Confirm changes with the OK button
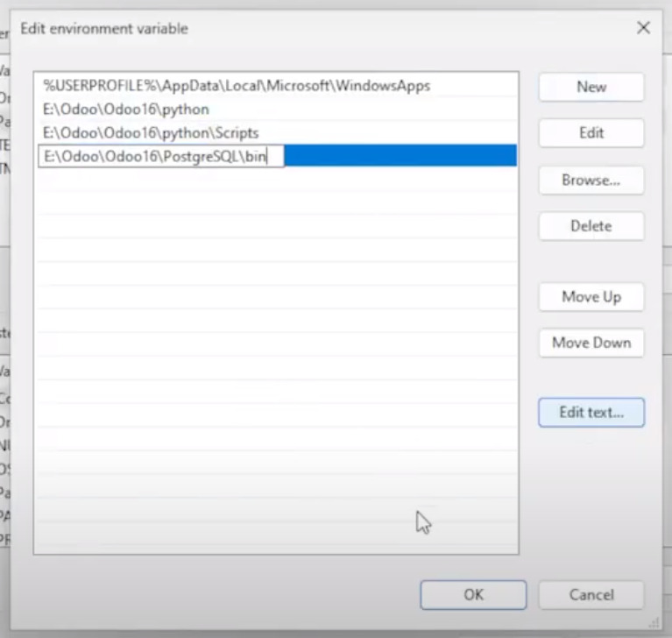The image size is (672, 638). click(x=473, y=594)
